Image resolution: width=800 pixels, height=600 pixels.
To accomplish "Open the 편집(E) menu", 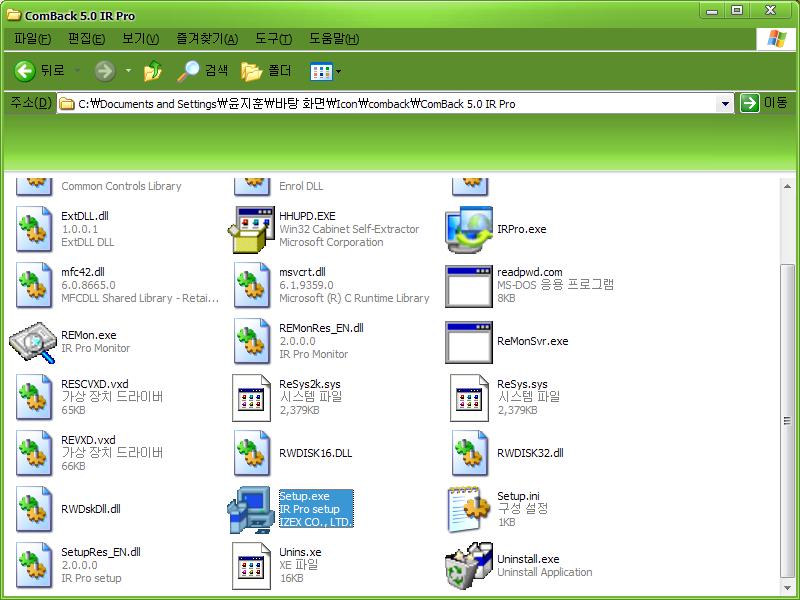I will [x=86, y=39].
